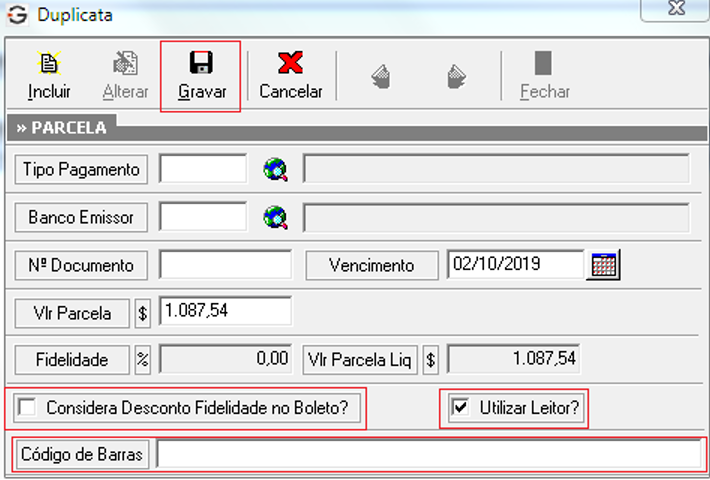
Task: Click the Alterar edit icon
Action: (125, 63)
